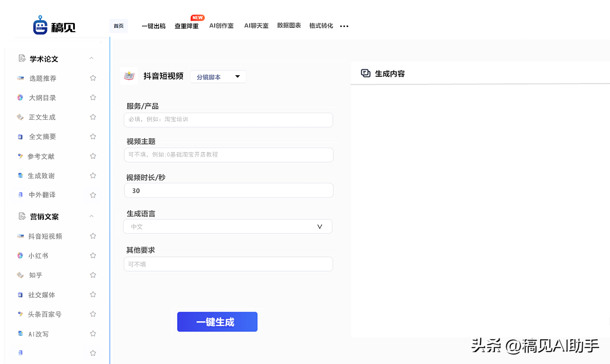610x364 pixels.
Task: Focus the 视频时长/秒 field showing 30
Action: [x=229, y=191]
